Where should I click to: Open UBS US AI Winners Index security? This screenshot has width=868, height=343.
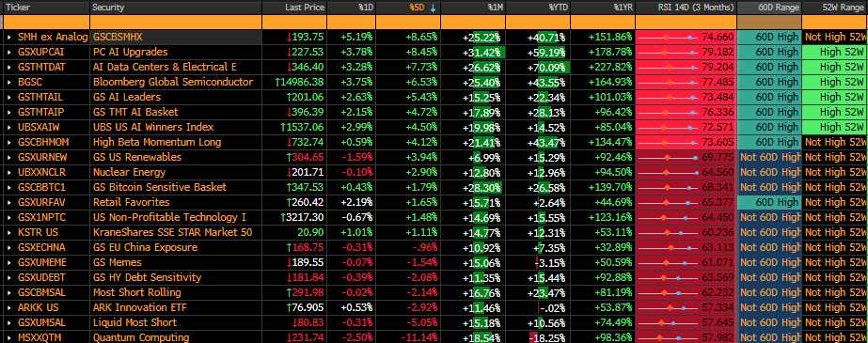click(152, 127)
